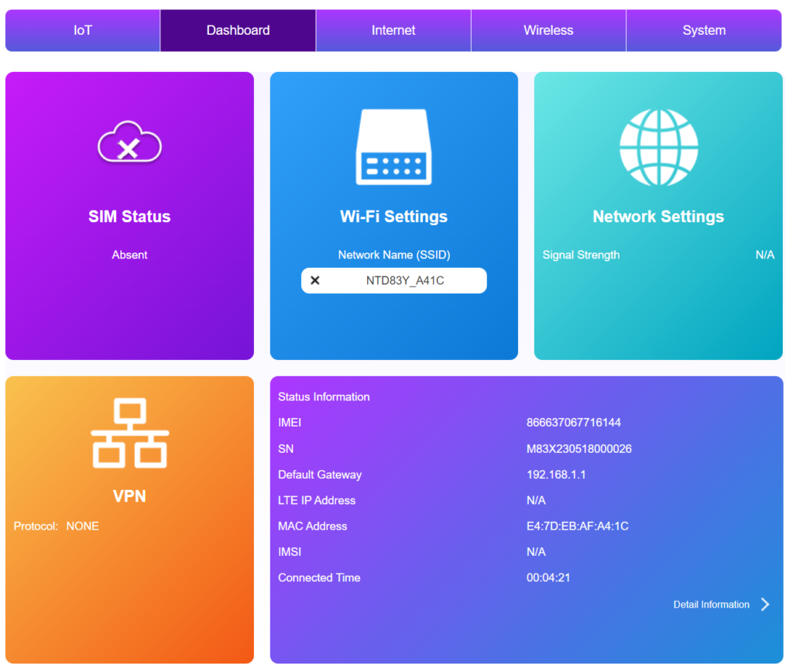Open the Wi-Fi Settings heading
The width and height of the screenshot is (793, 672).
(x=393, y=217)
